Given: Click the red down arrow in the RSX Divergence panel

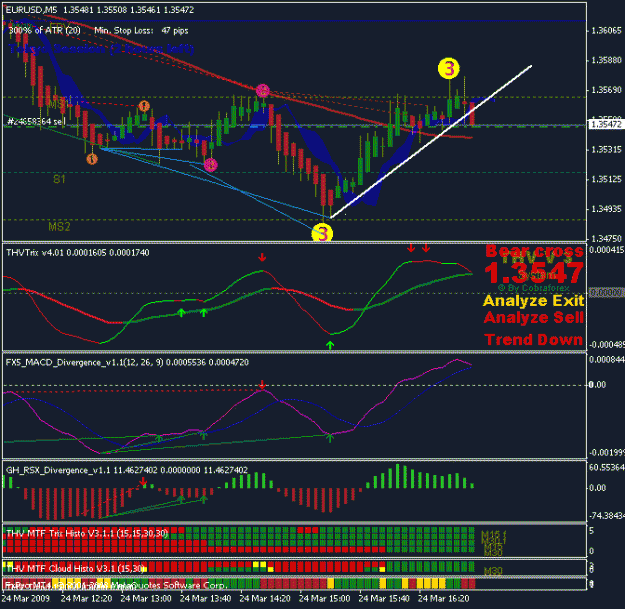Looking at the screenshot, I should click(x=143, y=483).
